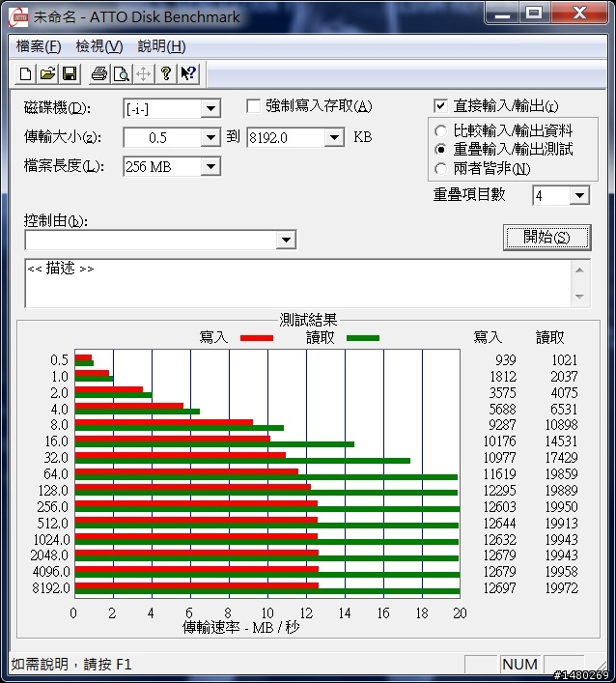Click the green 讀取 legend swatch
The width and height of the screenshot is (616, 683).
[x=363, y=338]
